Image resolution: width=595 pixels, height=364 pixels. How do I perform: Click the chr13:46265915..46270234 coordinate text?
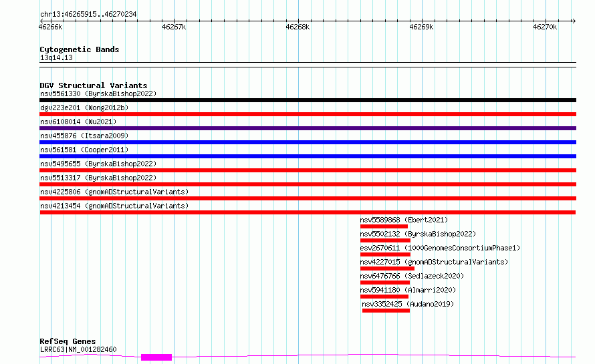point(88,15)
